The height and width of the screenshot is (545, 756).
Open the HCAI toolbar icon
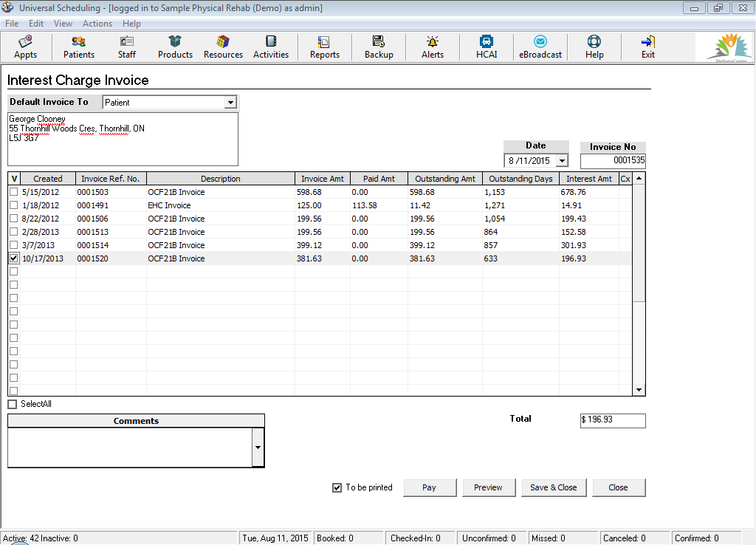tap(487, 47)
